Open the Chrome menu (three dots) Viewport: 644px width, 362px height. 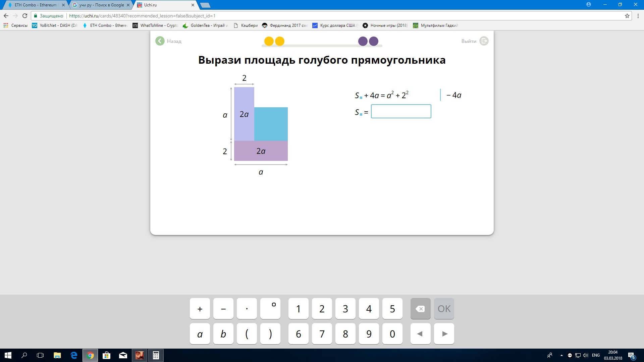[x=638, y=15]
